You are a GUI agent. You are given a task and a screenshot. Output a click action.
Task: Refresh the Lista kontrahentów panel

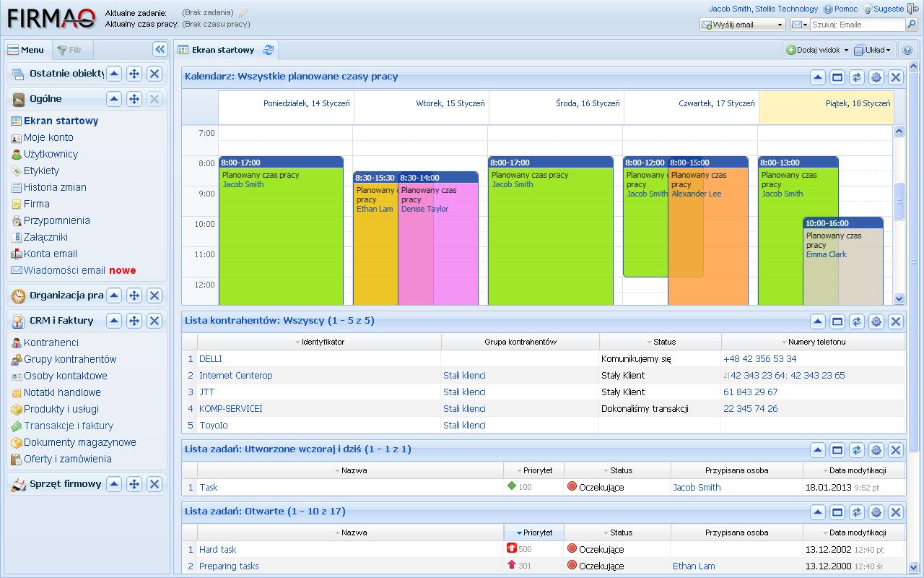click(x=857, y=322)
